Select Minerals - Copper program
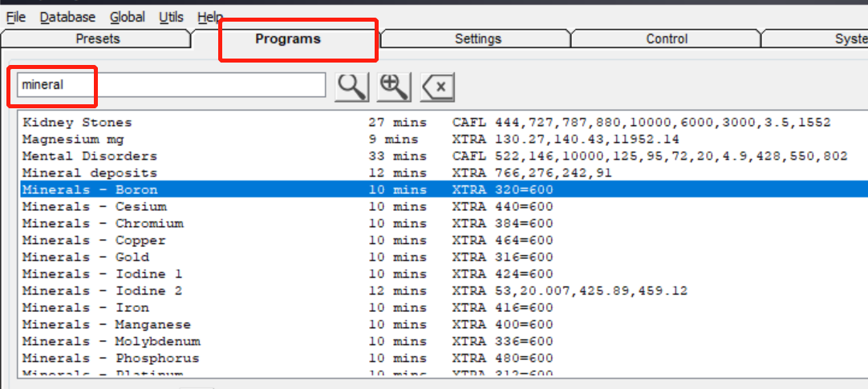 tap(94, 241)
